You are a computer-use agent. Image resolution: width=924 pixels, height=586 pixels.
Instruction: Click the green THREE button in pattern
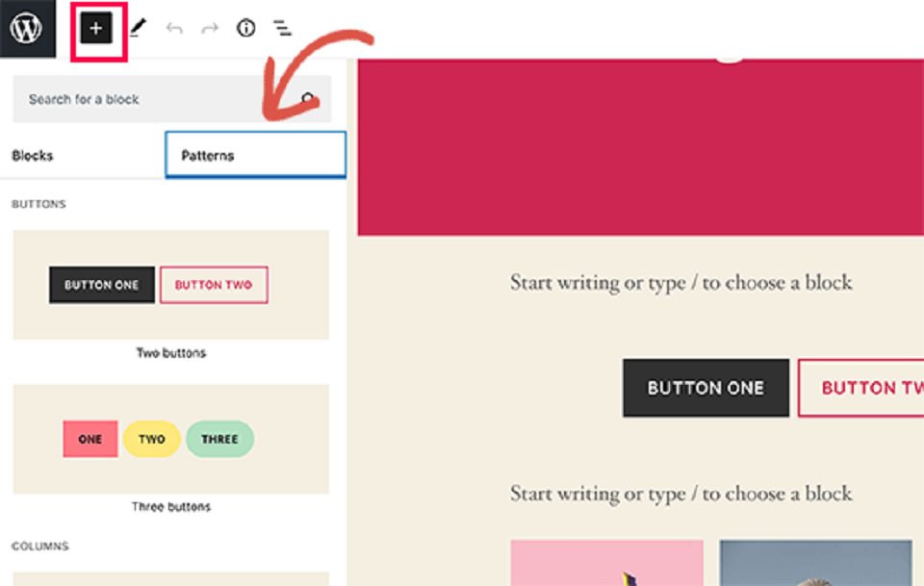click(219, 439)
